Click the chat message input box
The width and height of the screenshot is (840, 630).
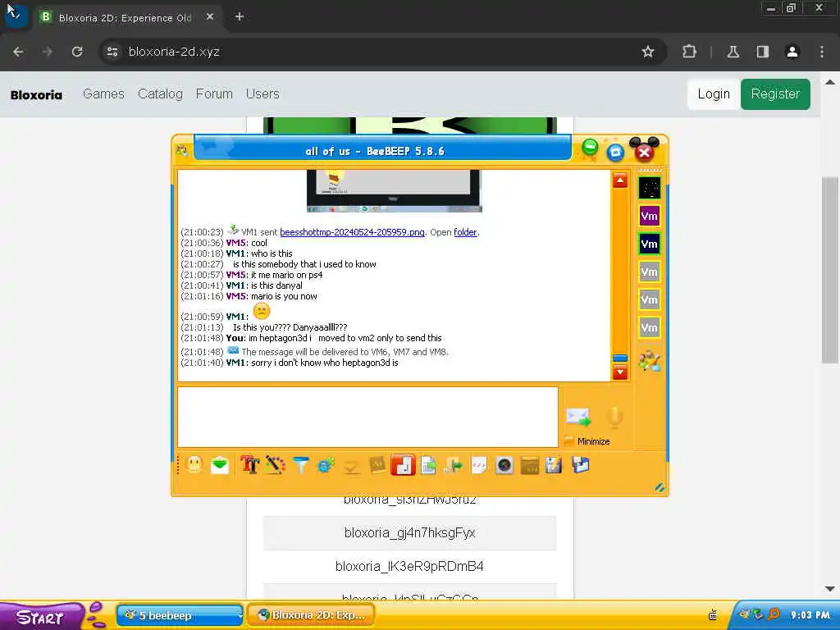(367, 418)
